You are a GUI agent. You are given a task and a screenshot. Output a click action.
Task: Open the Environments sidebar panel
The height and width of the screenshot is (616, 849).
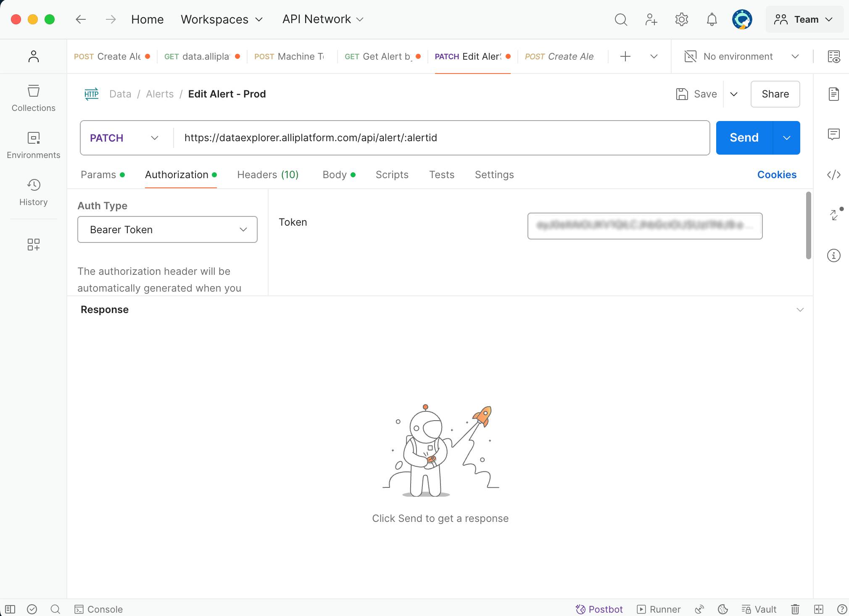tap(33, 145)
